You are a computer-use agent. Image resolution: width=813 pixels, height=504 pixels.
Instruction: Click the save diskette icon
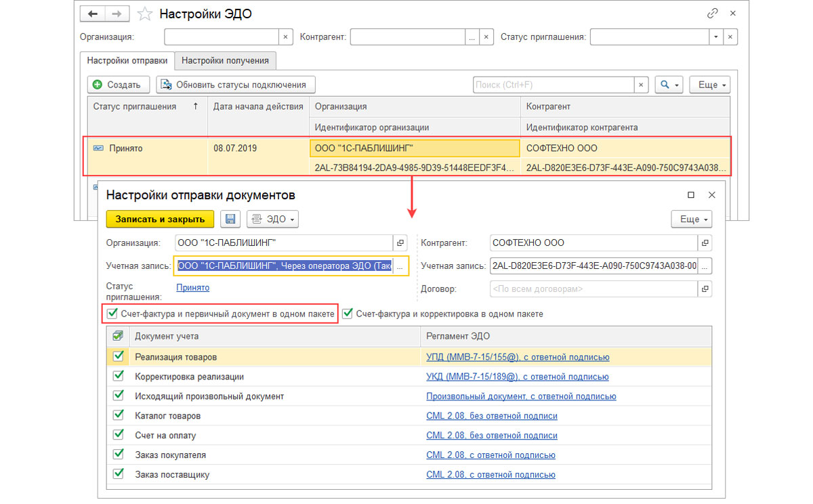click(230, 219)
